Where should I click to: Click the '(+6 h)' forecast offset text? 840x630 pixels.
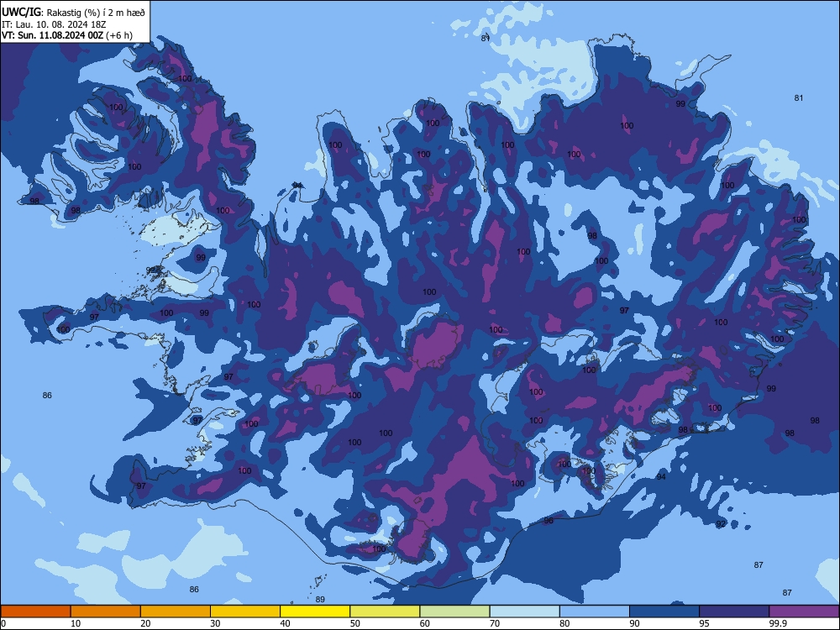(x=119, y=35)
